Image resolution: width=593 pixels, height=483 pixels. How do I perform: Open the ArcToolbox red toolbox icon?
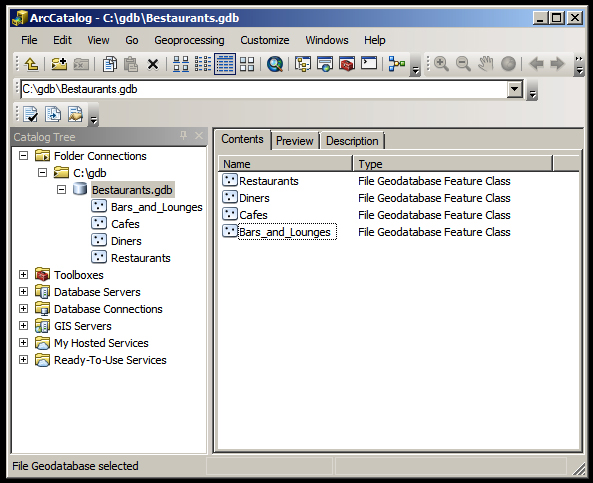tap(347, 64)
